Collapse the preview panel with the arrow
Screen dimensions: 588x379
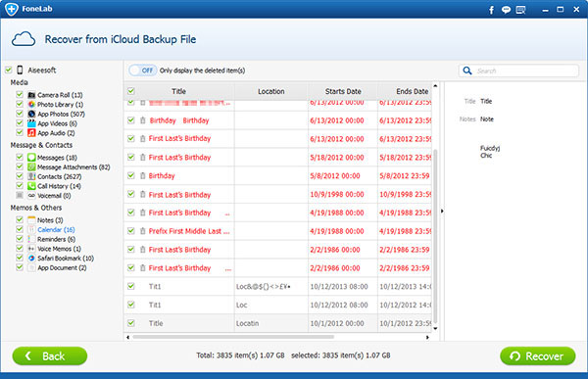pos(442,212)
